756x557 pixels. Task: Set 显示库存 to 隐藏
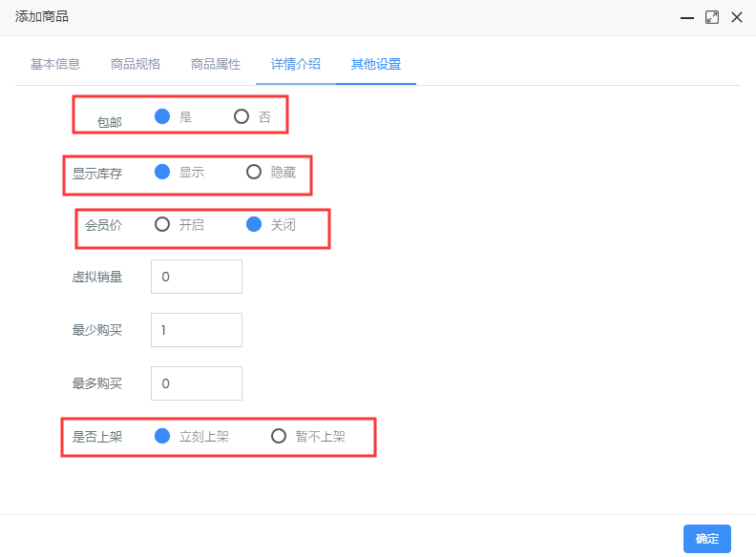(x=254, y=172)
